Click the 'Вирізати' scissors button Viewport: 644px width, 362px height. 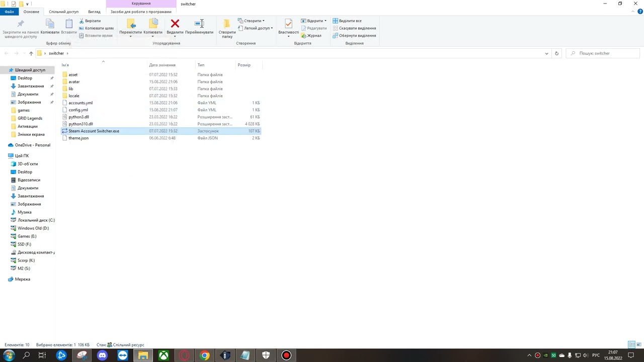(90, 21)
